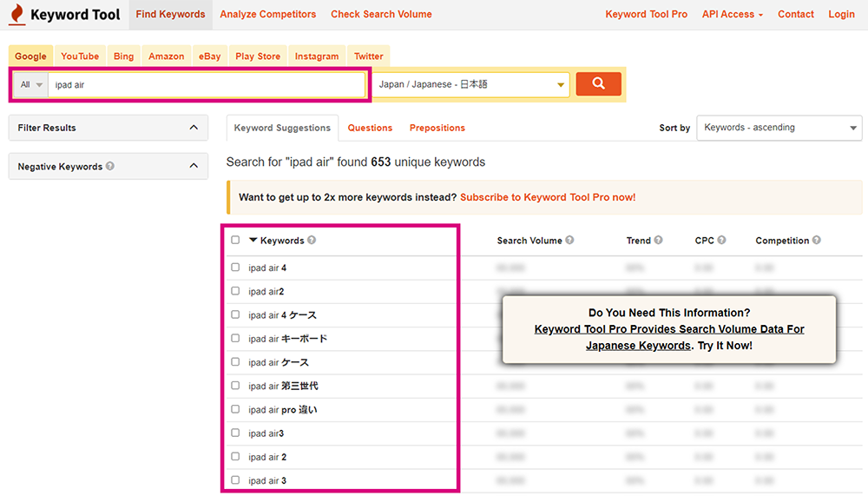
Task: Select the Google platform tab
Action: [x=31, y=56]
